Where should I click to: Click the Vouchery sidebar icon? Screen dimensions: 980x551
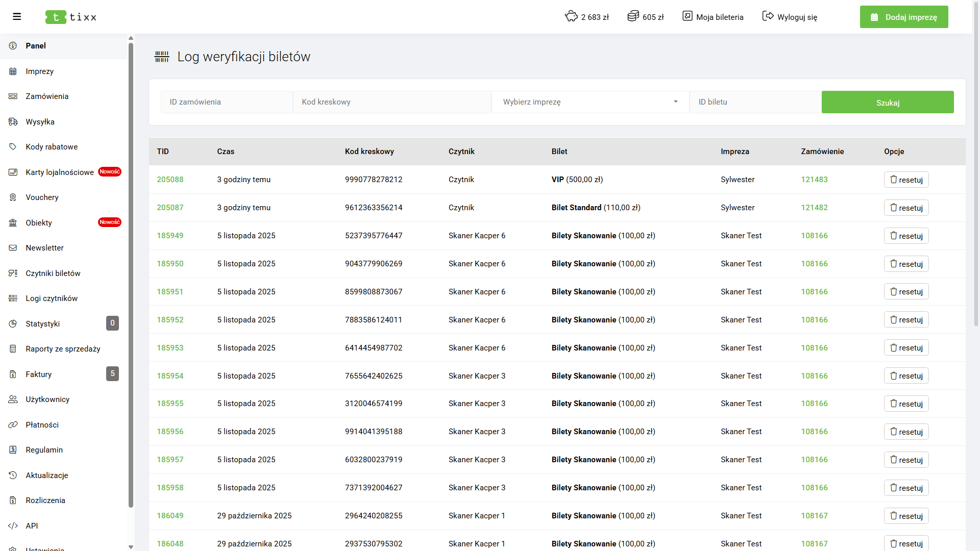(13, 197)
